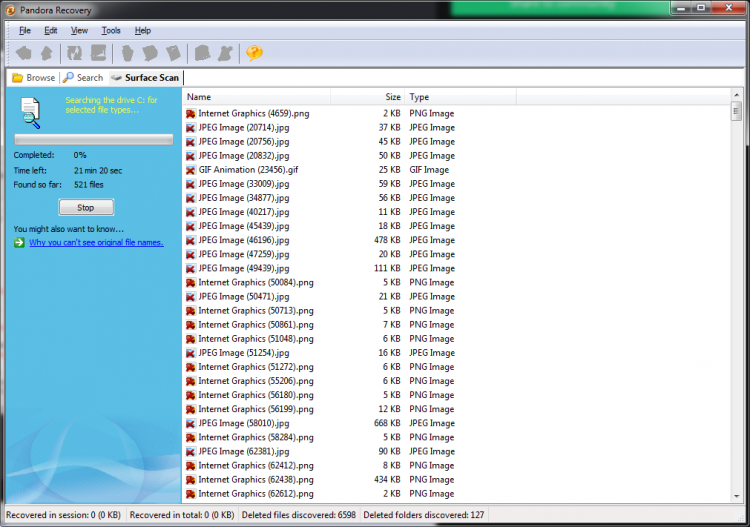This screenshot has width=750, height=527.
Task: Select Internet Graphics (51272).png file name
Action: pyautogui.click(x=256, y=367)
